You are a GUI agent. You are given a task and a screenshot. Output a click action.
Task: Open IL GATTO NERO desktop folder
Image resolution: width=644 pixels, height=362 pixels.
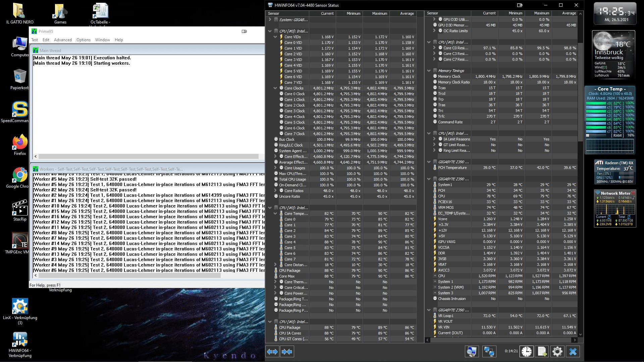[x=20, y=13]
